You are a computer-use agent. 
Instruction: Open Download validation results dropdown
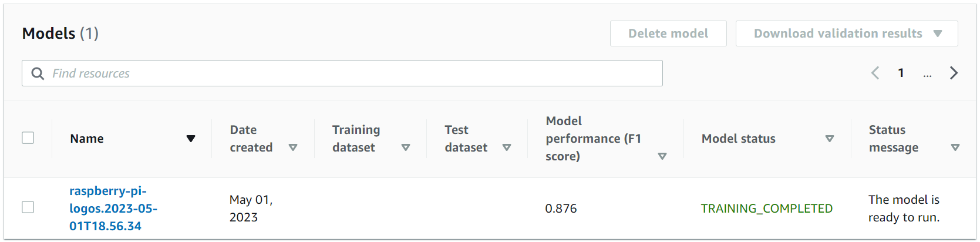click(847, 33)
